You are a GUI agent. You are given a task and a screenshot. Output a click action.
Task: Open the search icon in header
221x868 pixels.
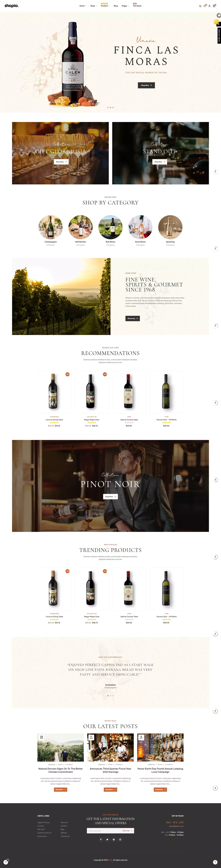pos(200,6)
